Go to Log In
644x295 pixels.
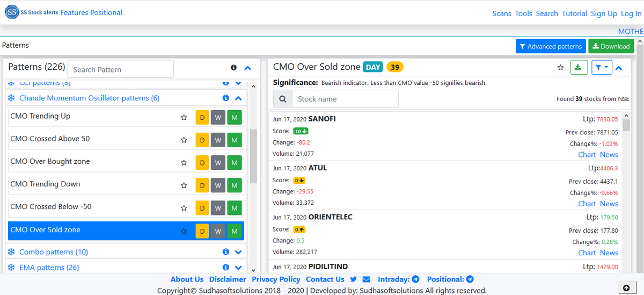coord(631,13)
